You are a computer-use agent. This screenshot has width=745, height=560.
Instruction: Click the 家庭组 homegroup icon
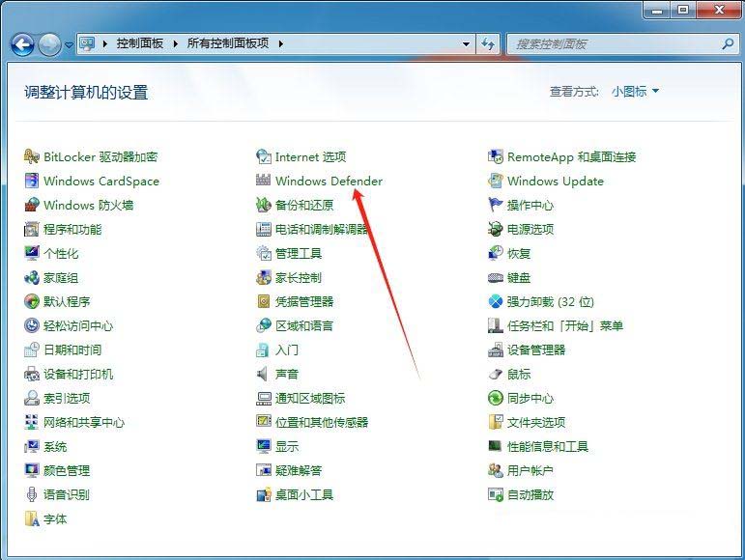click(31, 278)
